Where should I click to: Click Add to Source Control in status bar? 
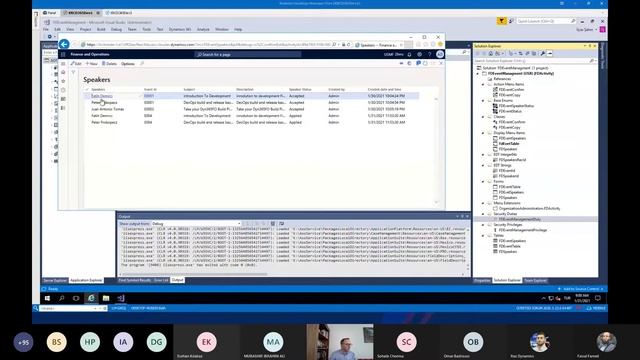coord(581,289)
